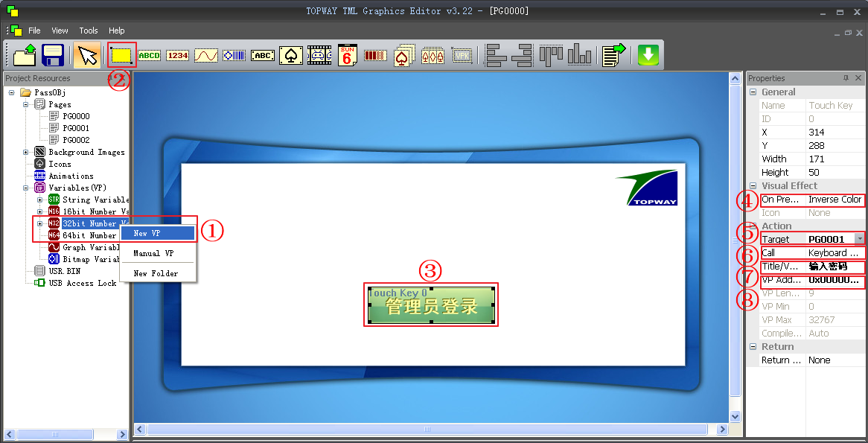Viewport: 868px width, 443px height.
Task: Select the stacked spade cards tool
Action: (x=404, y=55)
